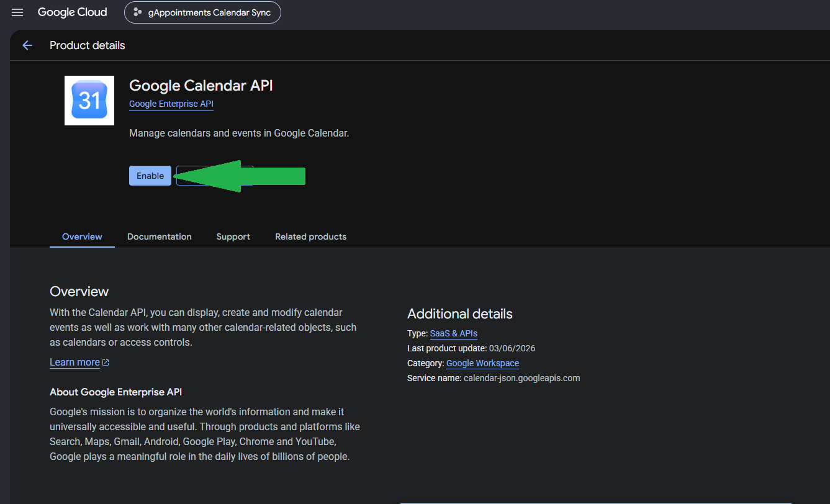Click the Google Calendar API logo thumbnail
This screenshot has height=504, width=830.
(x=89, y=101)
